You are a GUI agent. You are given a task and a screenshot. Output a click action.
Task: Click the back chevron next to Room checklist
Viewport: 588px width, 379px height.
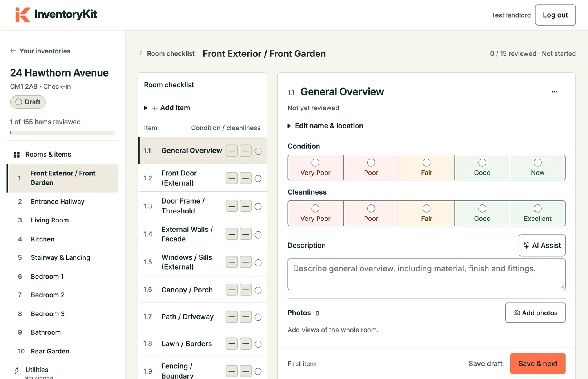point(141,53)
